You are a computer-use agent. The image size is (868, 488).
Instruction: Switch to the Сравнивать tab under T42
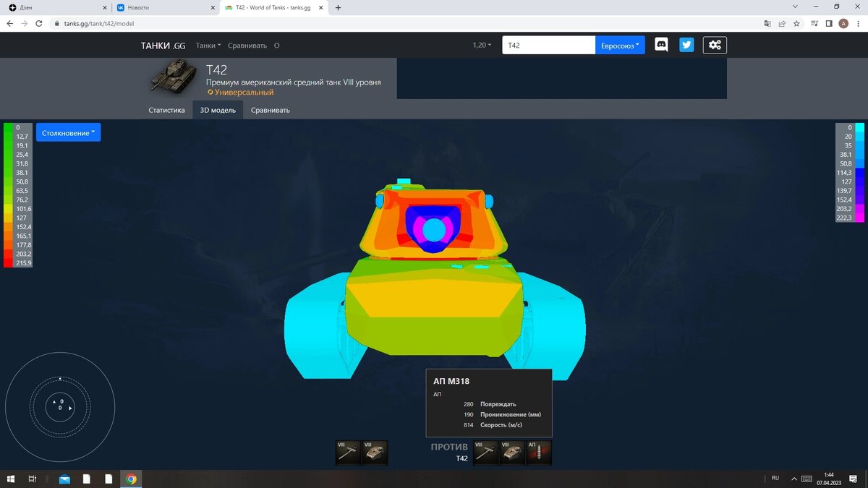(x=271, y=110)
